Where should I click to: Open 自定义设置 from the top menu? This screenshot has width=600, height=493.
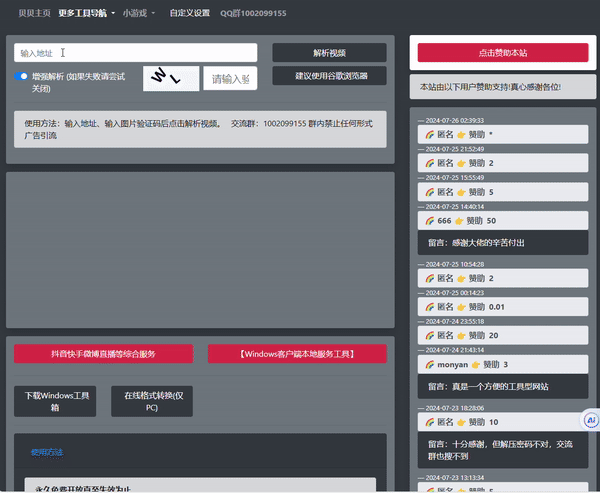(x=190, y=13)
